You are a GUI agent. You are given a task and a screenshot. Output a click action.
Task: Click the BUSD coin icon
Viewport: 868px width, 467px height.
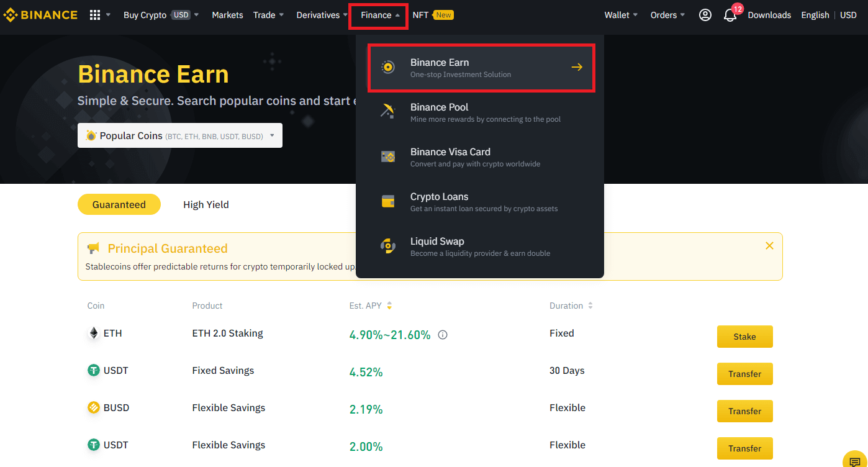(94, 408)
